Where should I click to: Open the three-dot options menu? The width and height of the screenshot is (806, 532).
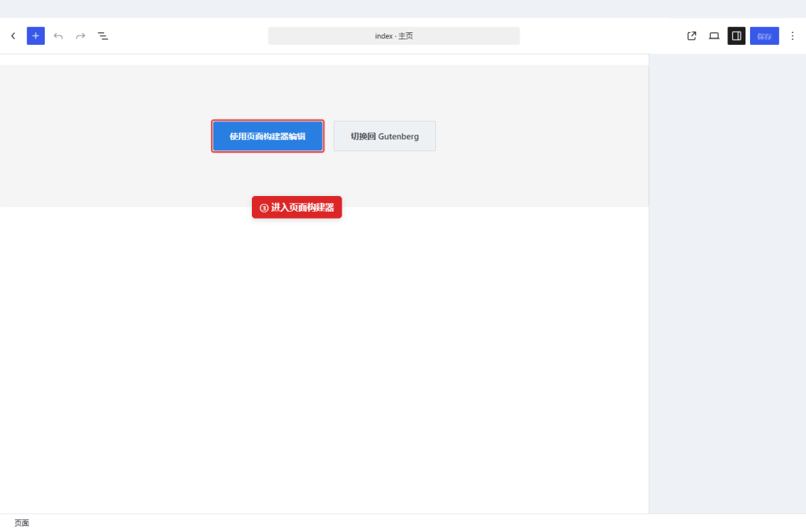(x=792, y=36)
